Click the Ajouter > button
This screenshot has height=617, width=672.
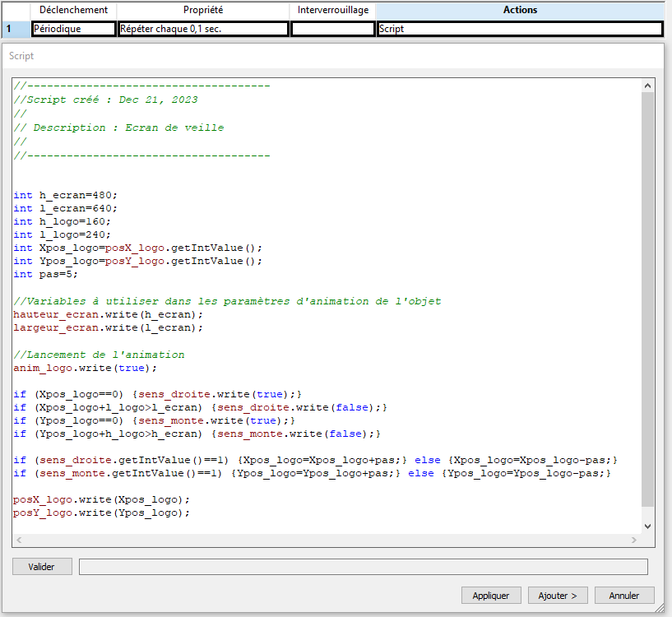[557, 596]
